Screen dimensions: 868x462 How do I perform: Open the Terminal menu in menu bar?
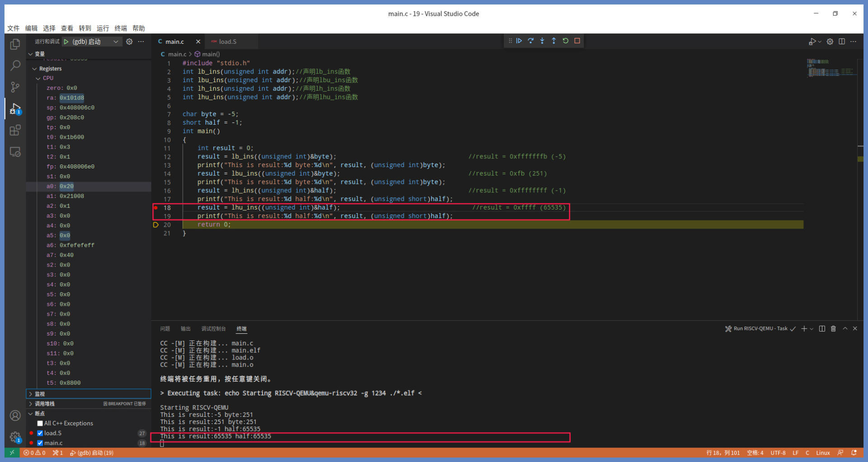click(x=121, y=28)
